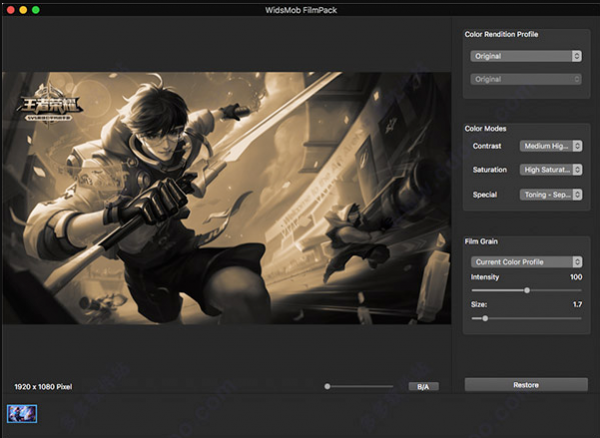
Task: Click the yellow minimize window button
Action: tap(22, 8)
